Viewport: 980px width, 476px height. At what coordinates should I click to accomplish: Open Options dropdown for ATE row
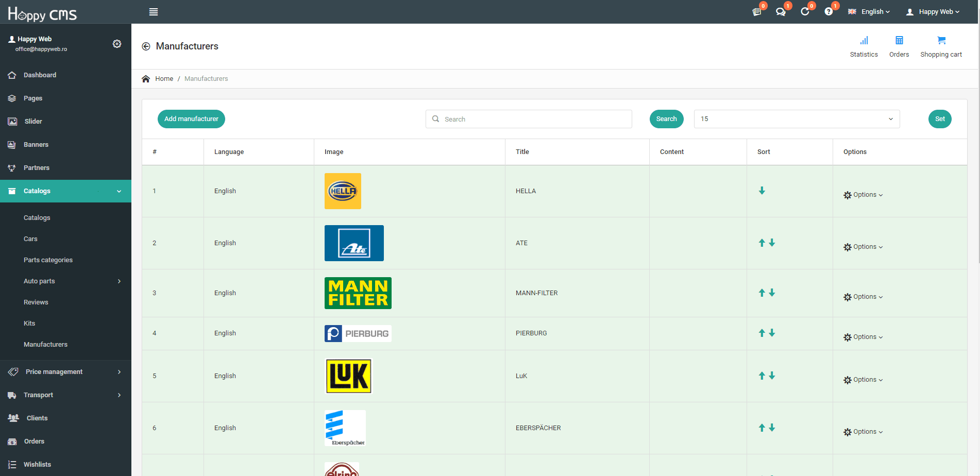(863, 247)
